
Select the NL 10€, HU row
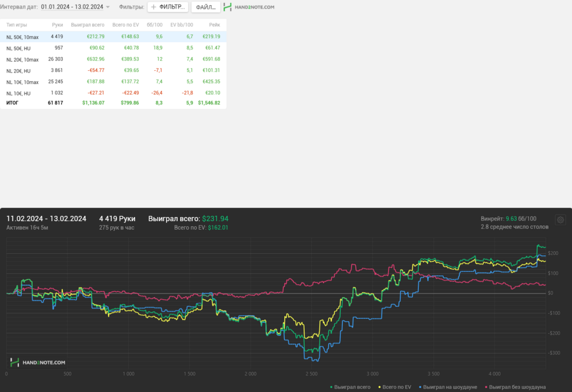(x=113, y=93)
